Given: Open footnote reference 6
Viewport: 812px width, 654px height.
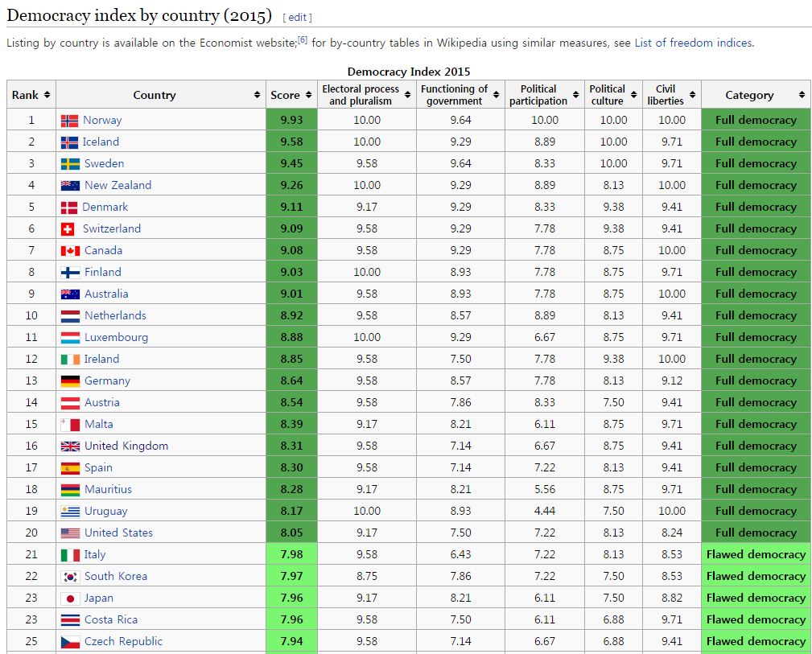Looking at the screenshot, I should coord(303,40).
